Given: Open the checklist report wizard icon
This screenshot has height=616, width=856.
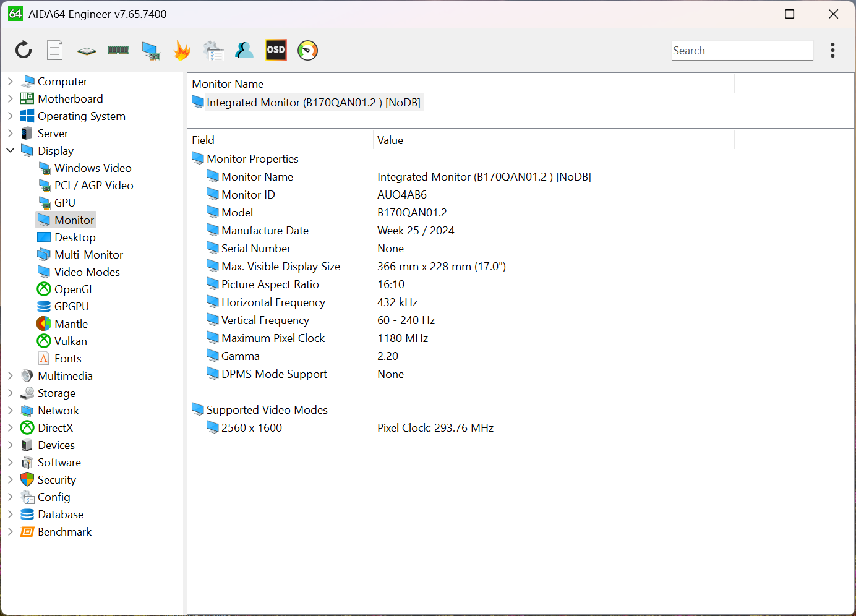Looking at the screenshot, I should tap(213, 51).
